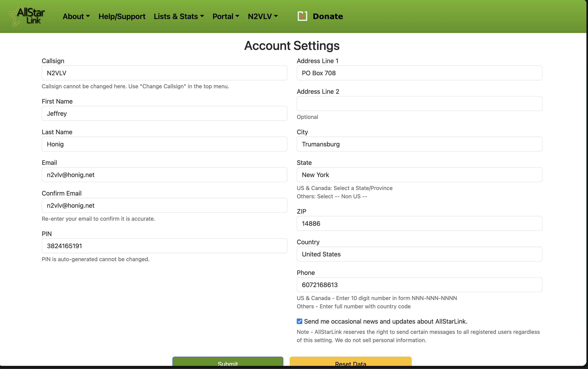Select the Help/Support menu item

click(122, 16)
